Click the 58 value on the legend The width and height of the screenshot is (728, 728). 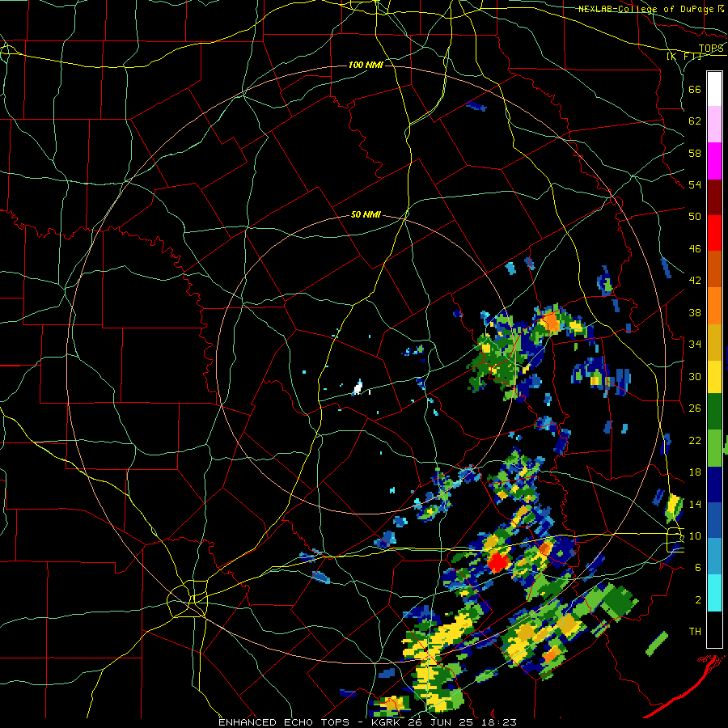click(695, 153)
